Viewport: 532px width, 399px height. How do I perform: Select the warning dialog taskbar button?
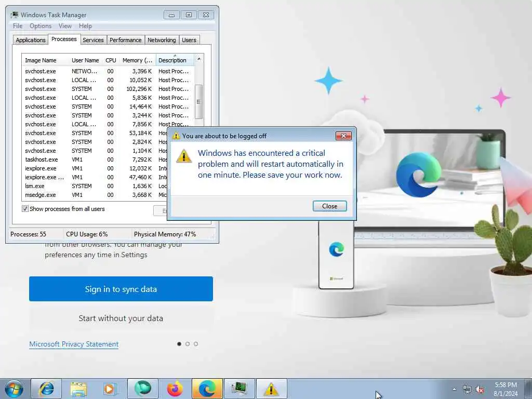(271, 389)
